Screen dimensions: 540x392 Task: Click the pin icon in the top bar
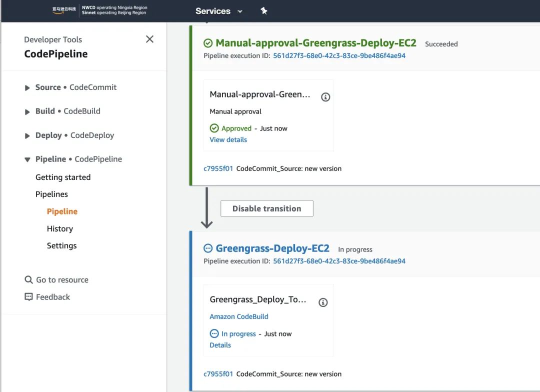click(x=264, y=11)
